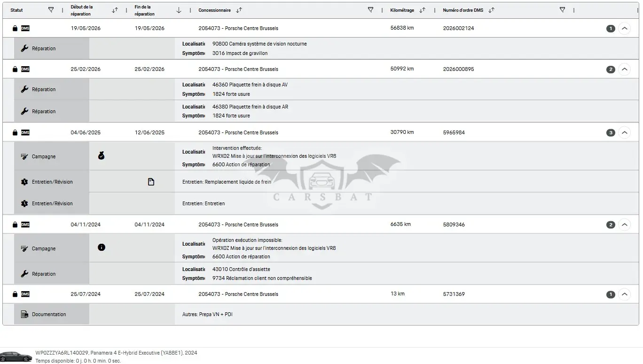The image size is (643, 364).
Task: Click the Panamera car thumbnail
Action: point(16,356)
